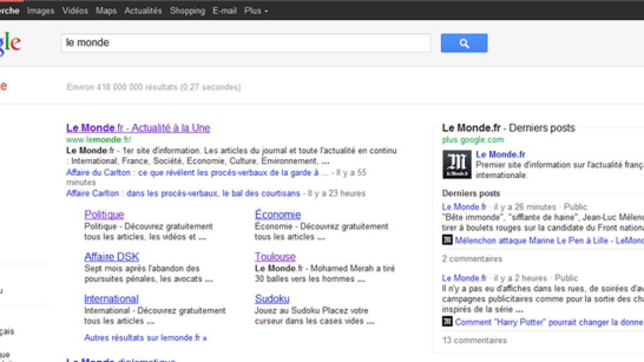Open the Affaire DSK sitelink

pyautogui.click(x=112, y=257)
